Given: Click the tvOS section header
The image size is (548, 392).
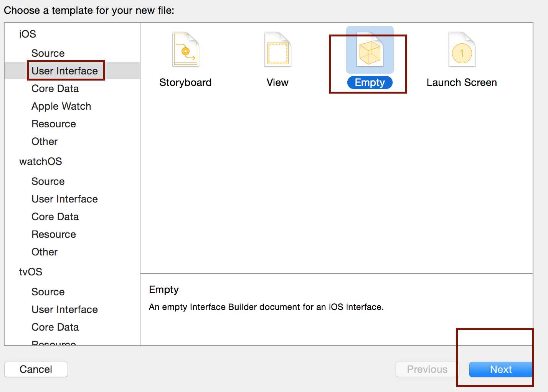Looking at the screenshot, I should (31, 272).
